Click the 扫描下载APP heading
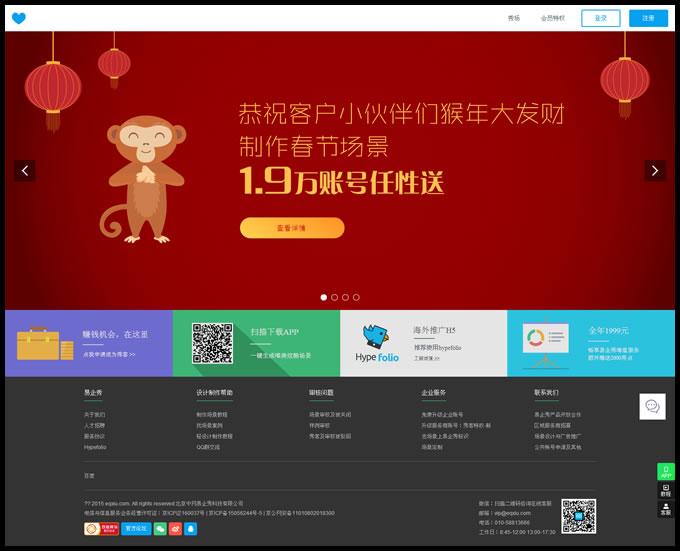Image resolution: width=680 pixels, height=551 pixels. click(275, 332)
